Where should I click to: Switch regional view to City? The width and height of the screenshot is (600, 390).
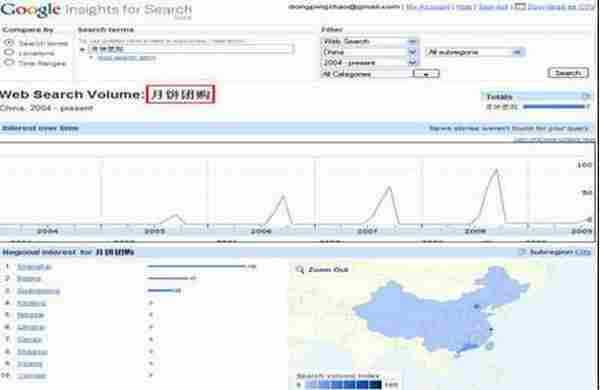(x=583, y=252)
